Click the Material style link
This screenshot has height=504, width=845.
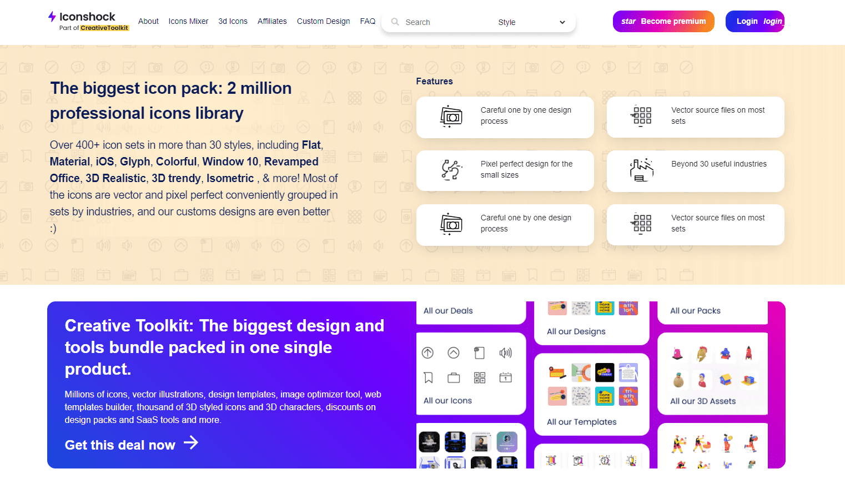[x=70, y=162]
